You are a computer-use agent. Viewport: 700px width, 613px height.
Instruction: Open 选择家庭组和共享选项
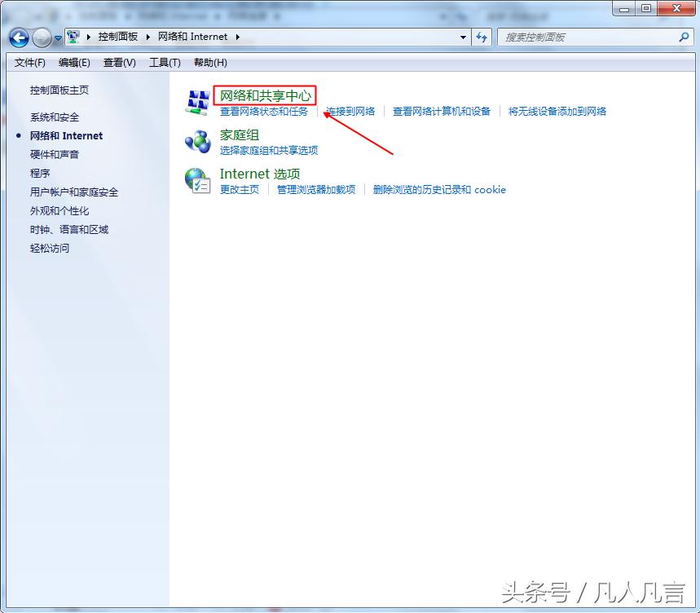[x=267, y=151]
